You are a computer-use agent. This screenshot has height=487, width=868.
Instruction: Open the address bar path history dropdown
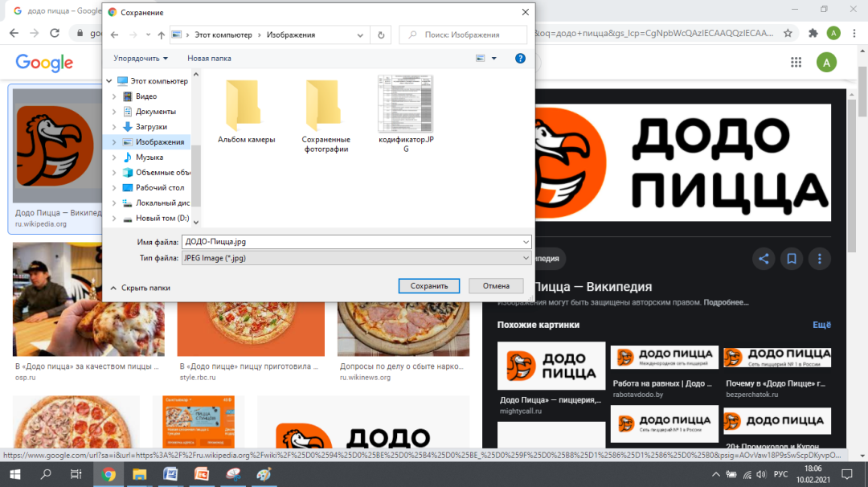pyautogui.click(x=360, y=35)
